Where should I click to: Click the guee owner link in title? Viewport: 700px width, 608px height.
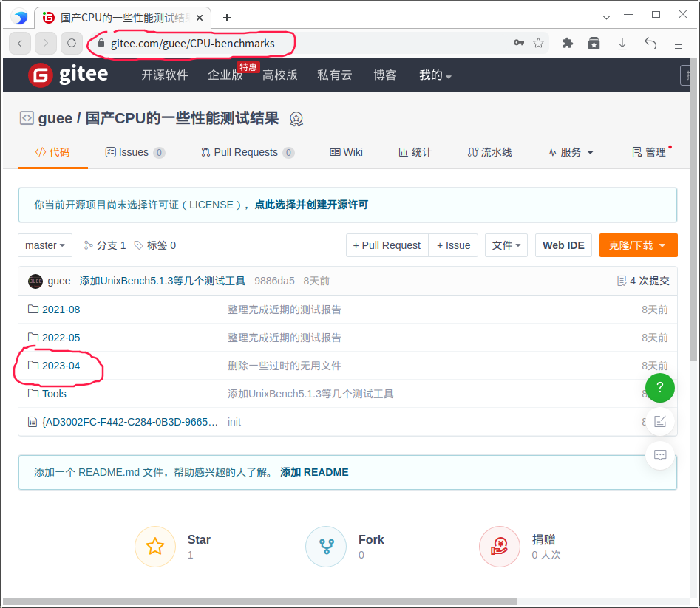point(55,119)
